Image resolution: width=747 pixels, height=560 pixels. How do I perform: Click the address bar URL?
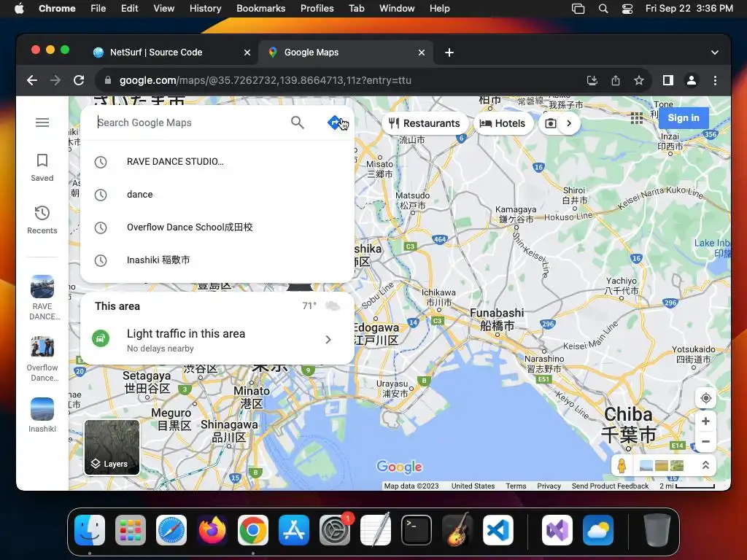(265, 80)
